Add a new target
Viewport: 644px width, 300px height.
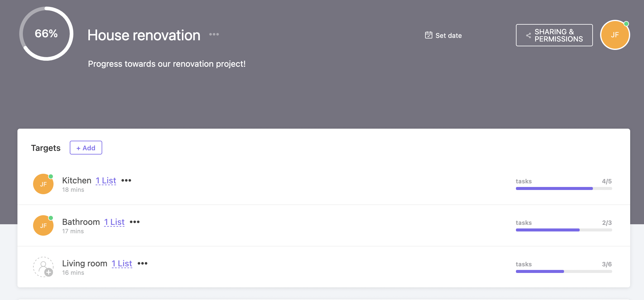(x=86, y=148)
